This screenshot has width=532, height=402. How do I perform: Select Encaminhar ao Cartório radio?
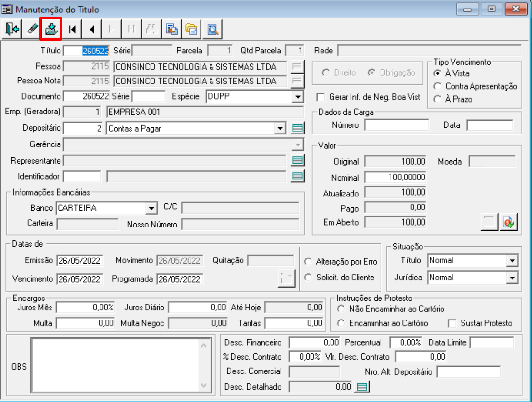click(x=341, y=323)
